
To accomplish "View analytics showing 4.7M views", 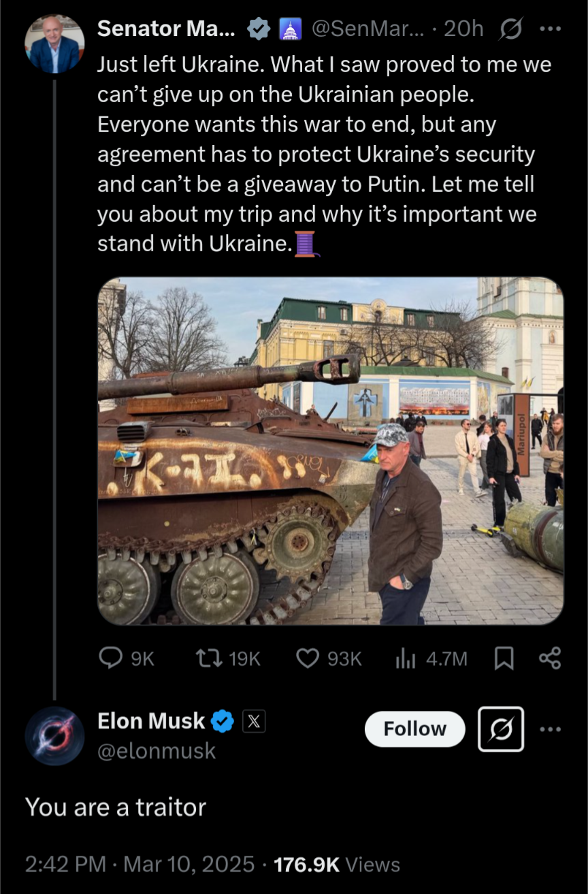I will [406, 658].
